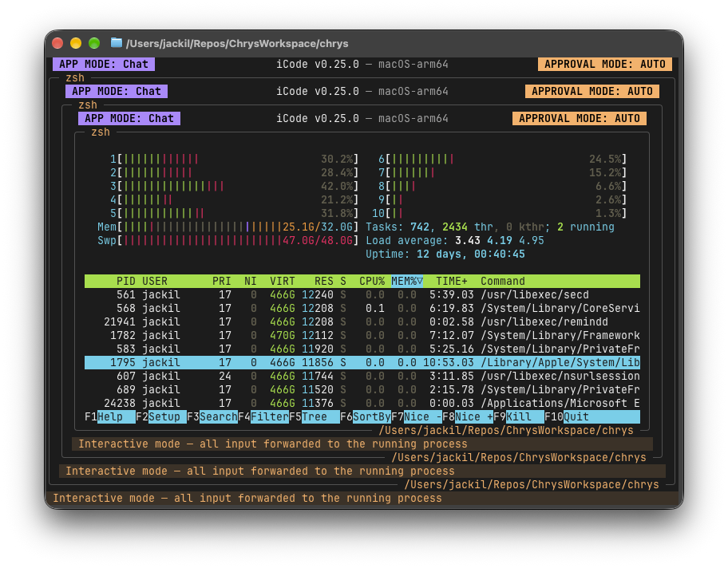Click the CPU 7 usage meter at 15.2%

[x=502, y=172]
